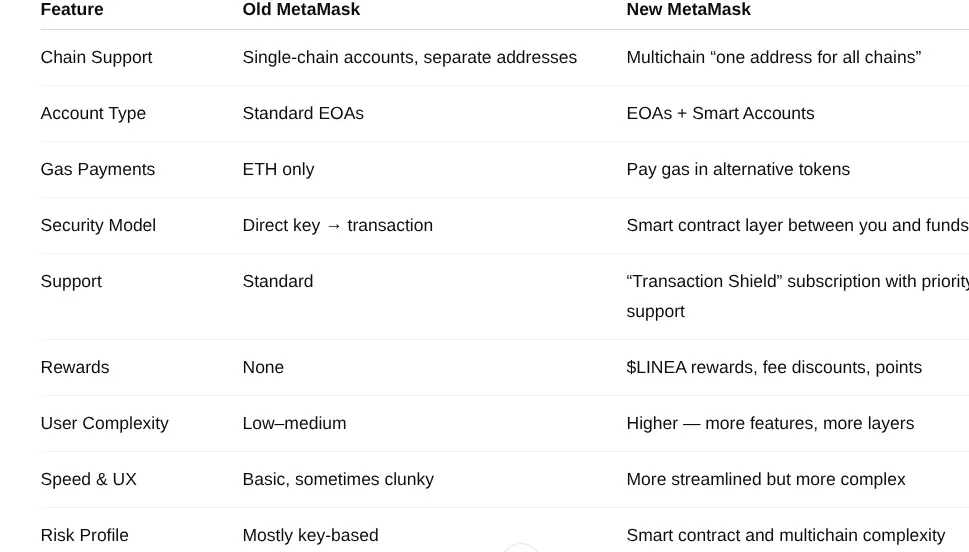This screenshot has height=552, width=969.
Task: Click the "Mostly key-based" cell
Action: point(310,536)
